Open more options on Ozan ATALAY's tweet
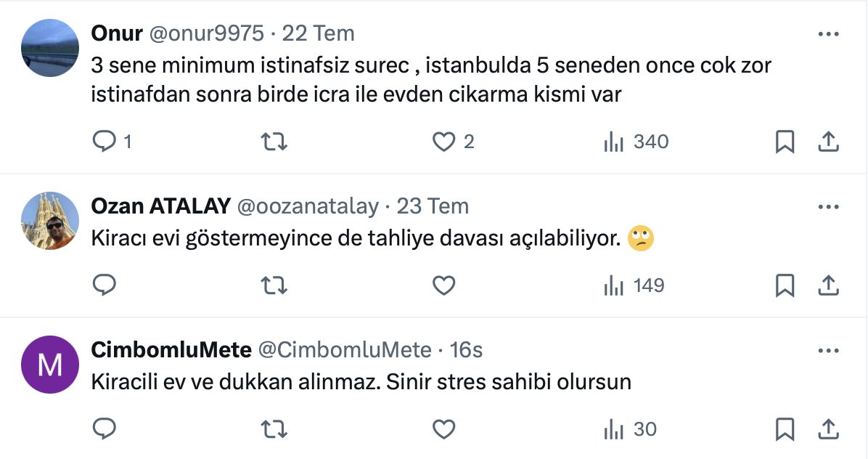Image resolution: width=868 pixels, height=459 pixels. point(828,207)
